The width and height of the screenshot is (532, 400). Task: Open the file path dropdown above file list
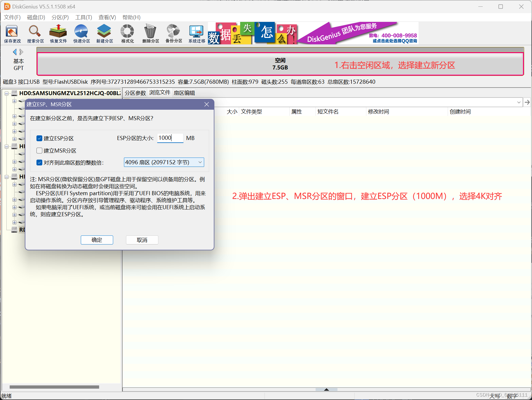point(519,102)
